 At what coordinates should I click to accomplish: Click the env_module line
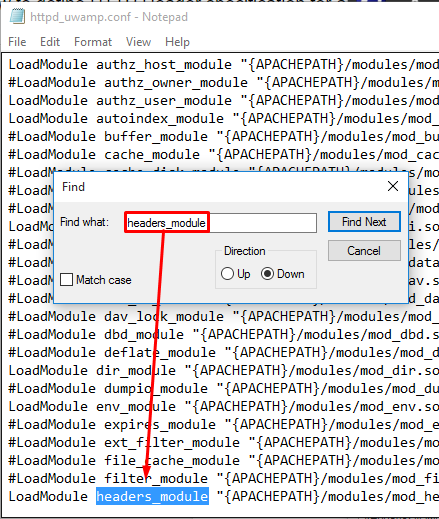[223, 406]
